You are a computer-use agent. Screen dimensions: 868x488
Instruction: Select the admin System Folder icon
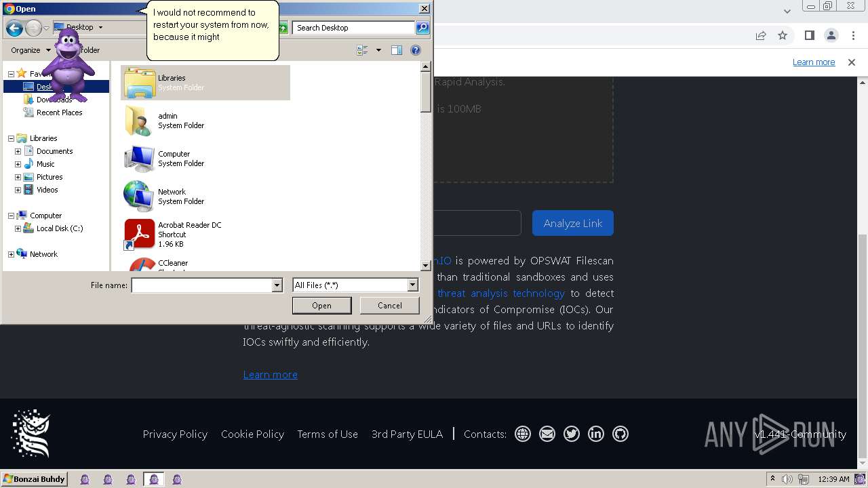[140, 121]
